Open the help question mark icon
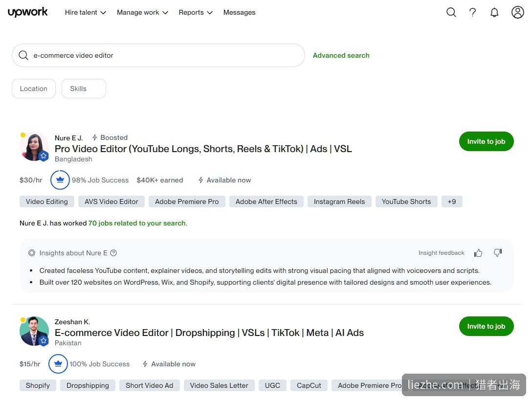The image size is (532, 402). (x=472, y=13)
